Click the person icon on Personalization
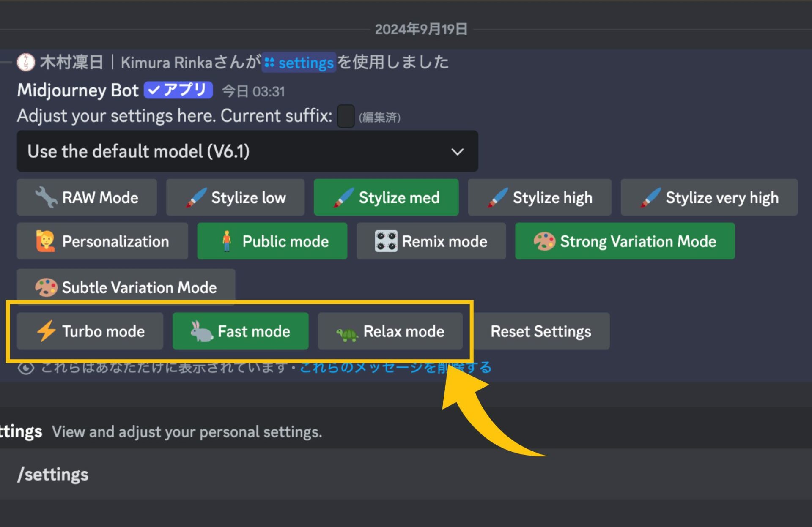Image resolution: width=812 pixels, height=527 pixels. pos(45,241)
